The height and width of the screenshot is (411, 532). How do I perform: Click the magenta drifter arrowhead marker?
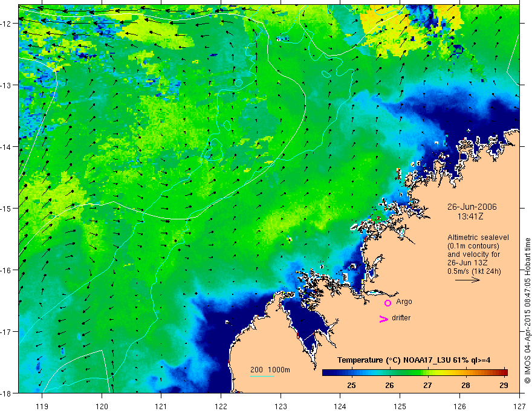pos(383,319)
